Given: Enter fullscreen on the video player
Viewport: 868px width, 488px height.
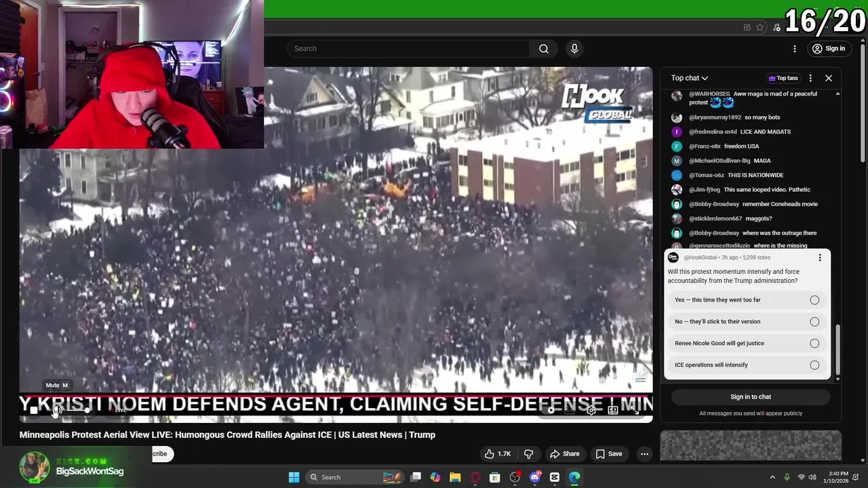Looking at the screenshot, I should (635, 410).
